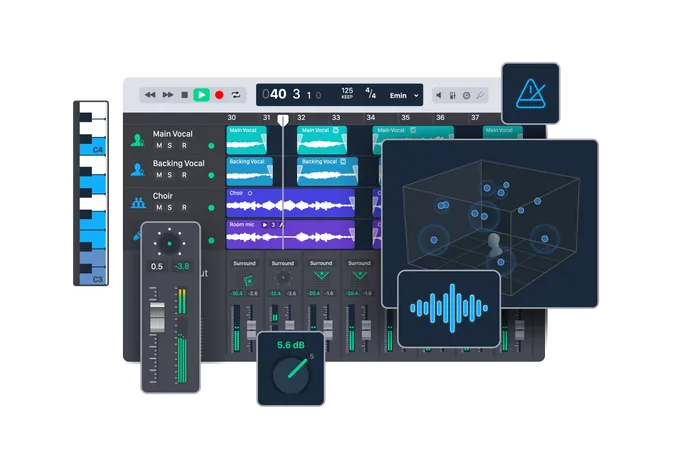The width and height of the screenshot is (675, 450).
Task: Click the Main Vocal track icon
Action: pos(138,140)
